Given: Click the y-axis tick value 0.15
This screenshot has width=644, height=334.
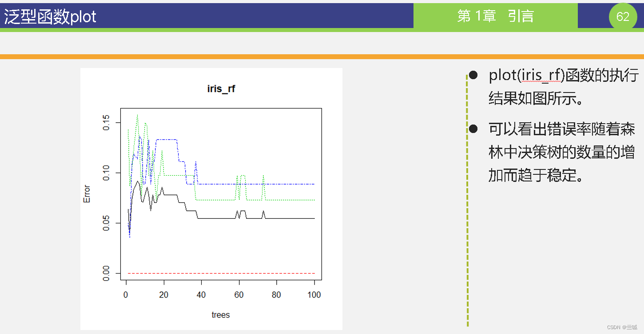Looking at the screenshot, I should click(x=107, y=122).
